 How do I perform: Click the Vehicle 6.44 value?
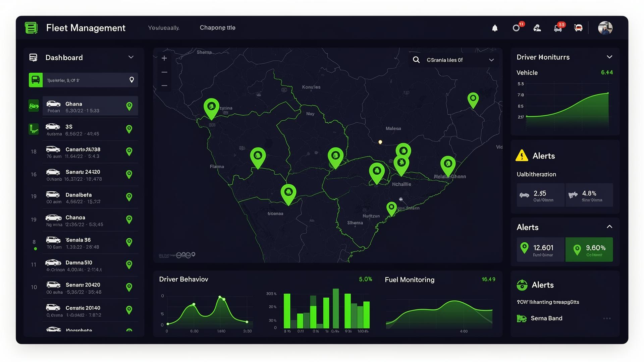[x=607, y=72]
